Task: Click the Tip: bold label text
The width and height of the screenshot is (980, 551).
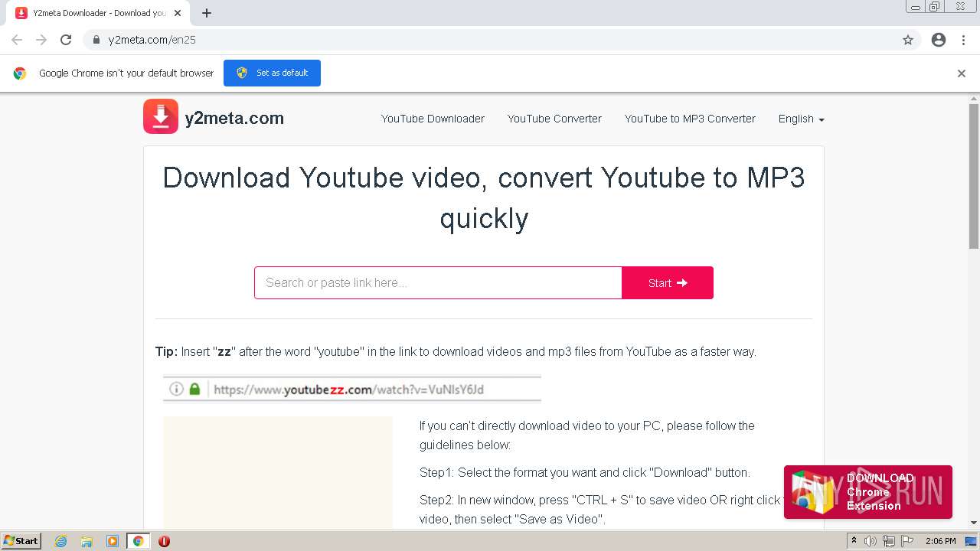Action: coord(166,352)
